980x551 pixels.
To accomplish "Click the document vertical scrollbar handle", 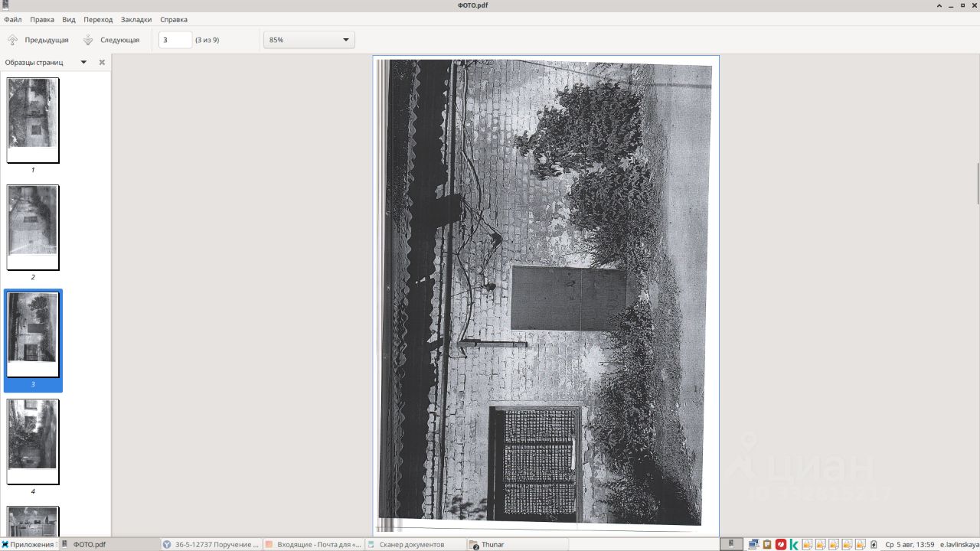I will [x=977, y=183].
